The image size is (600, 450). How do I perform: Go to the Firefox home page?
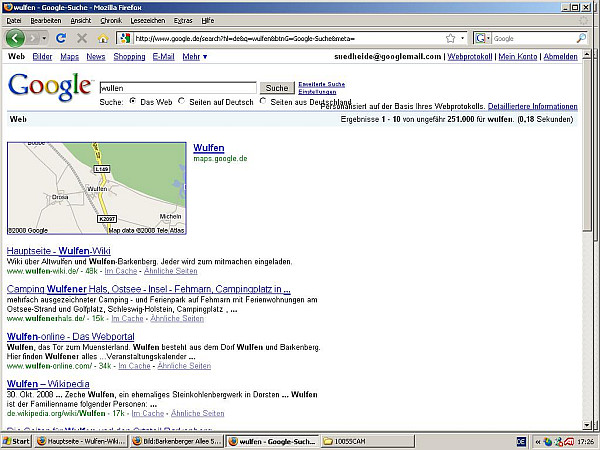[102, 38]
